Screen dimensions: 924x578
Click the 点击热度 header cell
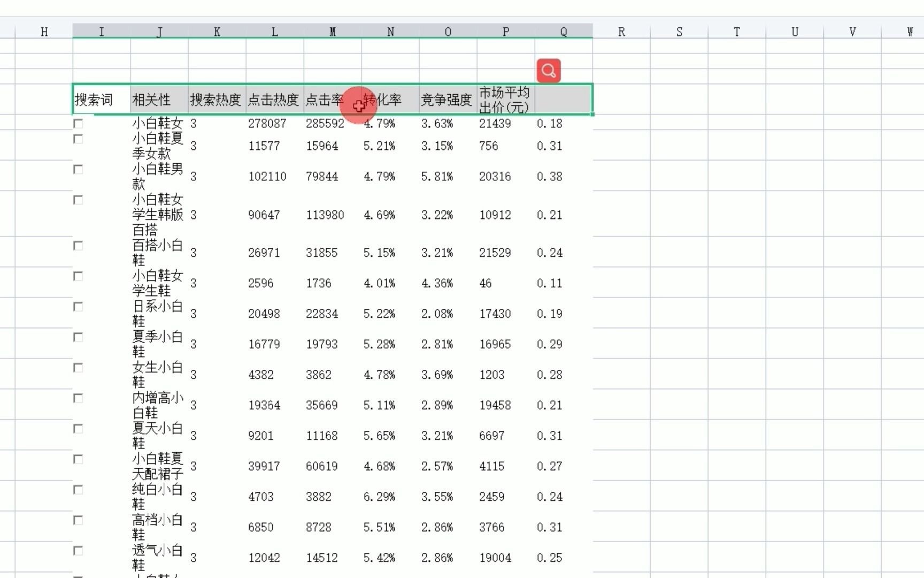click(275, 99)
